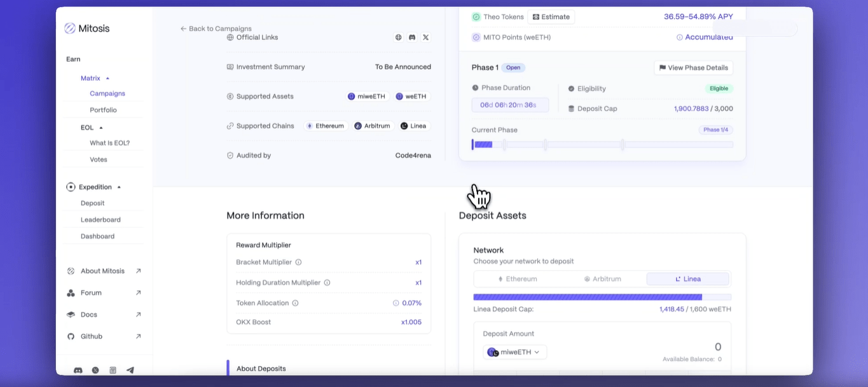Open the website globe icon in Official Links
868x387 pixels.
399,37
